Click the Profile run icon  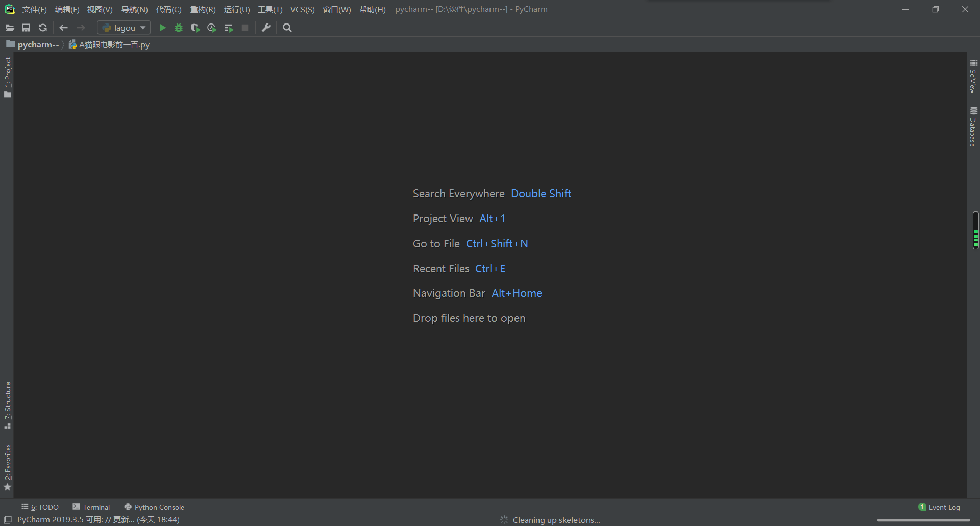tap(212, 28)
